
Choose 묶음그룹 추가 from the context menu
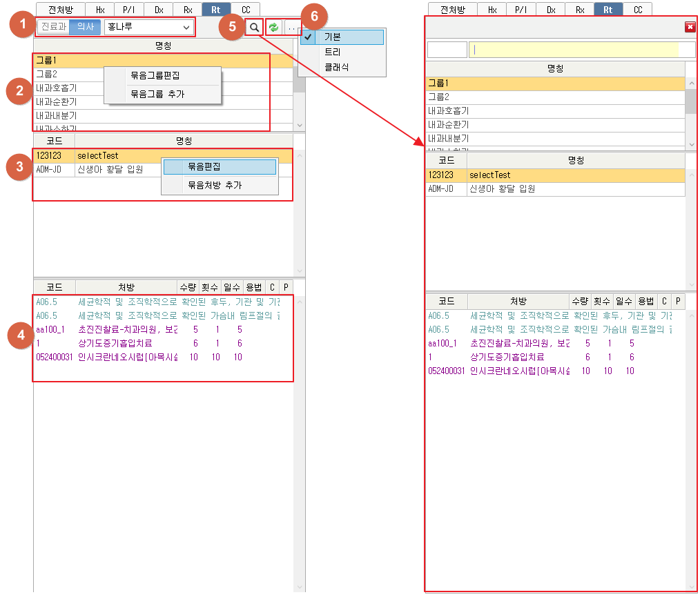tap(157, 94)
